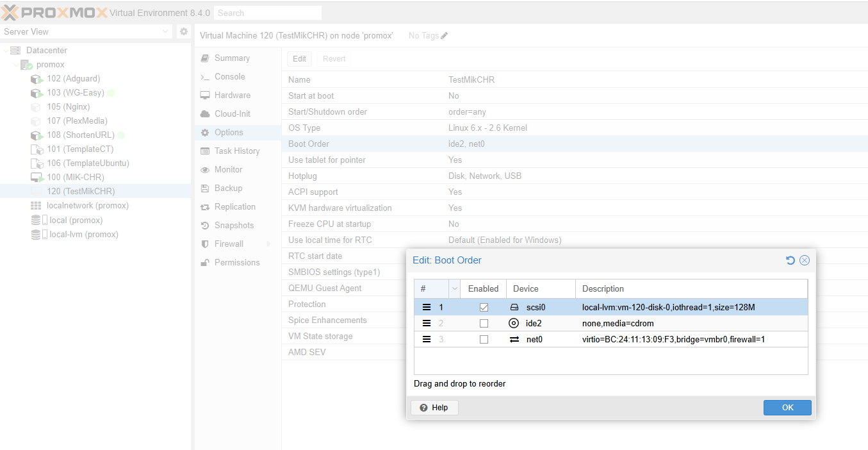Click the Description column header
868x450 pixels.
click(691, 289)
